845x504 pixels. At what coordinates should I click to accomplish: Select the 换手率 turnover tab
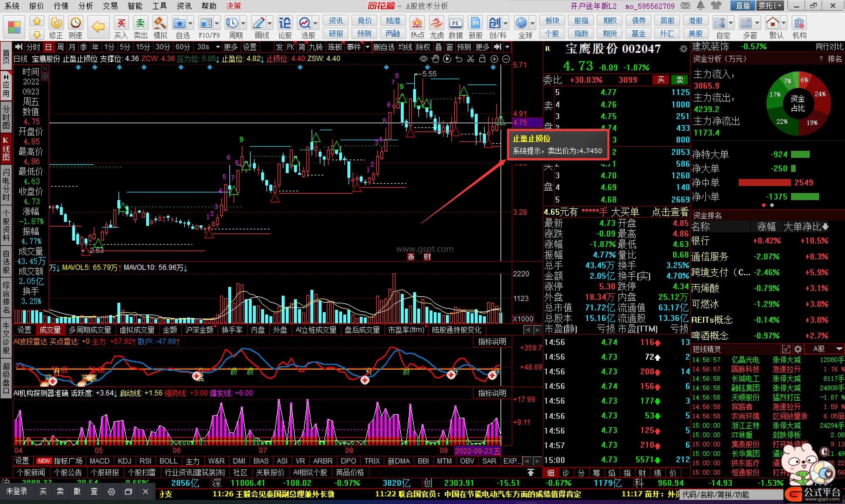(x=232, y=330)
